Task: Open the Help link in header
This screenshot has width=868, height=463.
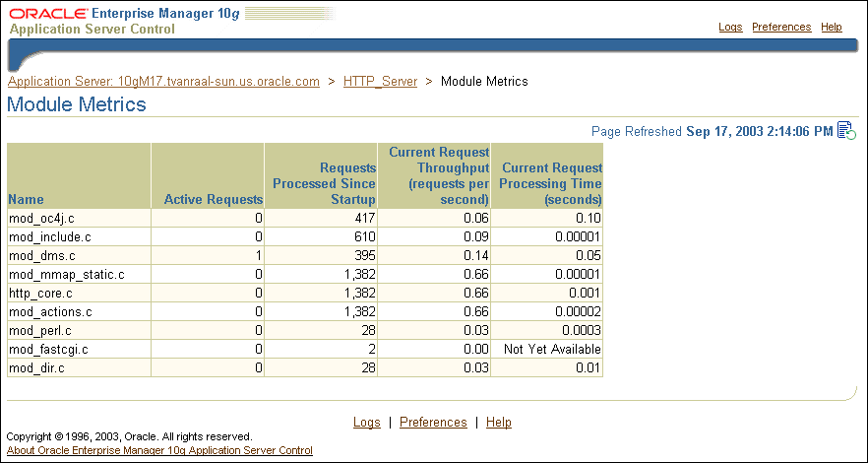Action: (x=832, y=27)
